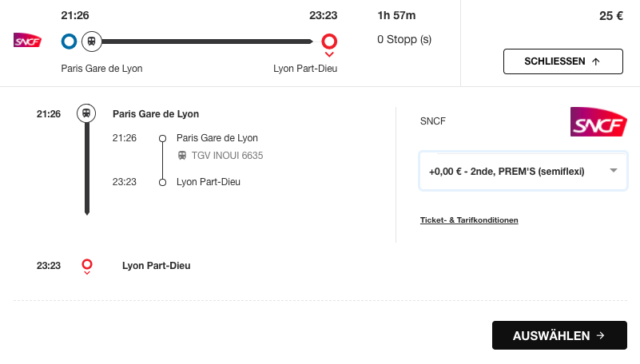
Task: Open the 2nde PREM'S fare dropdown
Action: [x=523, y=171]
